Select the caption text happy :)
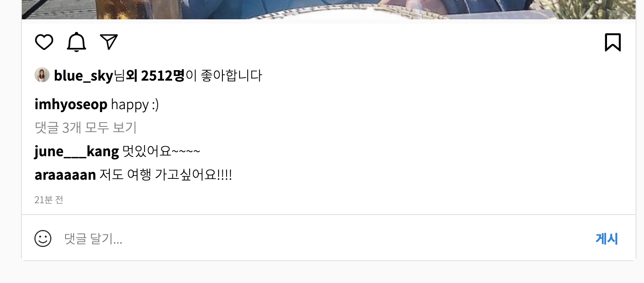Image resolution: width=644 pixels, height=283 pixels. click(135, 105)
